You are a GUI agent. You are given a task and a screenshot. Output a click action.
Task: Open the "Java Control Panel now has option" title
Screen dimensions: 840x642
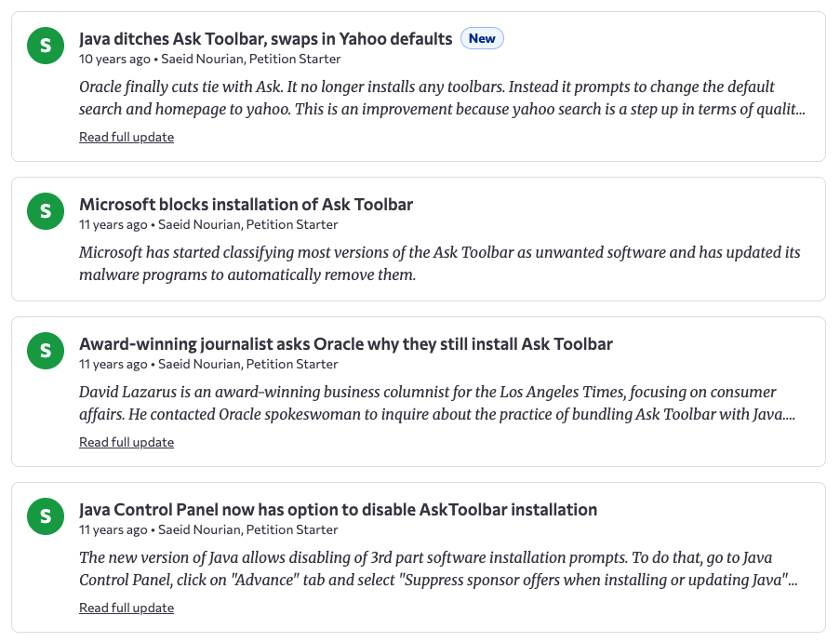click(338, 510)
